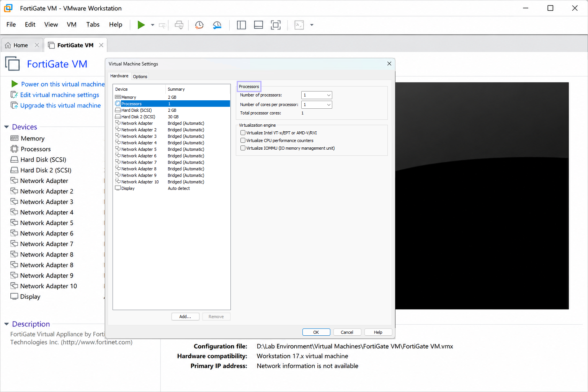The width and height of the screenshot is (588, 392).
Task: Open the VM menu
Action: pyautogui.click(x=72, y=24)
